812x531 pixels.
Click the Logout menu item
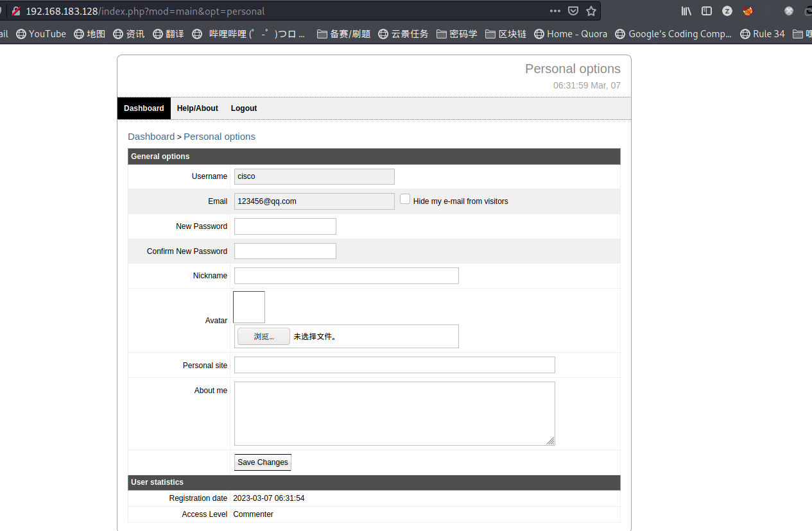coord(244,108)
